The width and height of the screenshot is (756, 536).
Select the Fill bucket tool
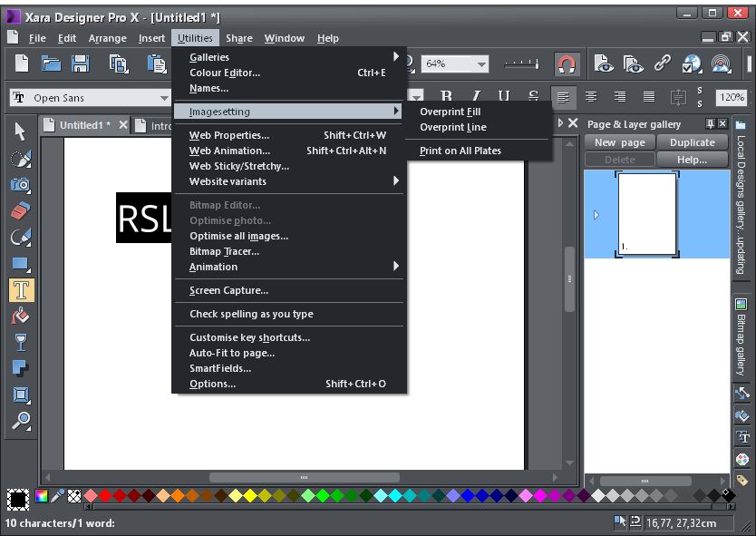click(20, 316)
